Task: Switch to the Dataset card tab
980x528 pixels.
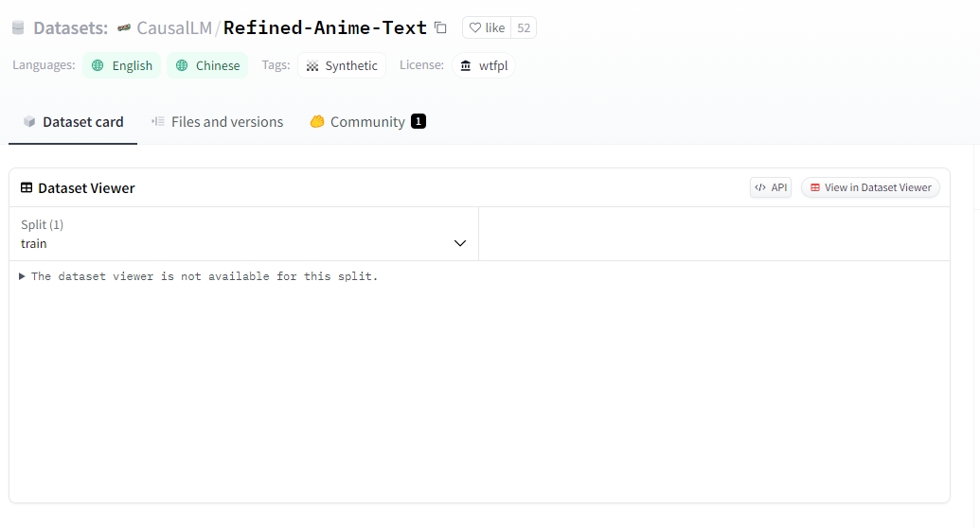Action: click(x=73, y=122)
